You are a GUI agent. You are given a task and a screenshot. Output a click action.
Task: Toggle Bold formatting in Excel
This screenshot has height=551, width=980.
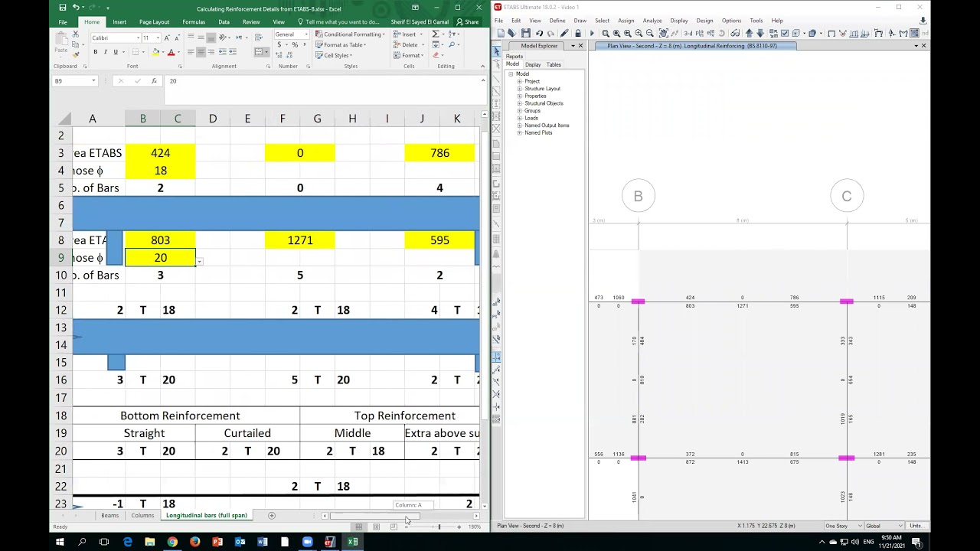click(95, 52)
